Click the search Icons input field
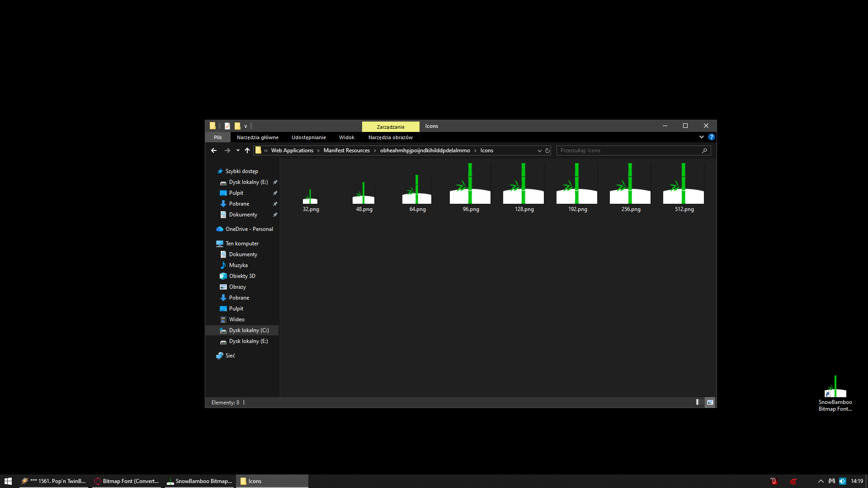Screen dimensions: 868x488 [633, 150]
